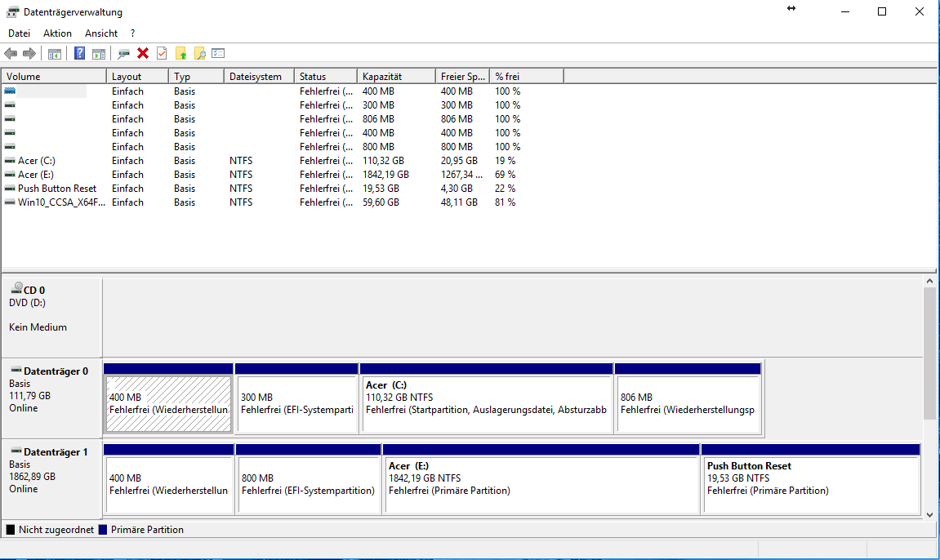Viewport: 940px width, 560px height.
Task: Select the 300 MB EFI partition on Datenträger 0
Action: coord(296,404)
